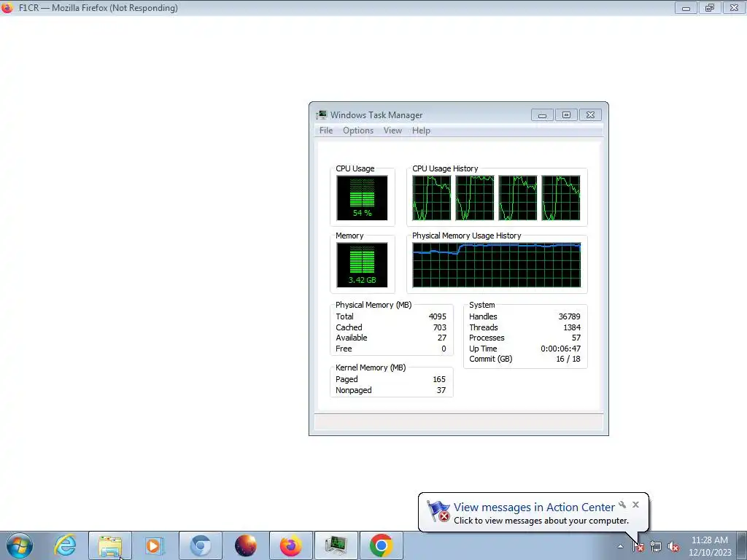Open Google Chrome from the taskbar
The height and width of the screenshot is (560, 747).
(x=381, y=545)
